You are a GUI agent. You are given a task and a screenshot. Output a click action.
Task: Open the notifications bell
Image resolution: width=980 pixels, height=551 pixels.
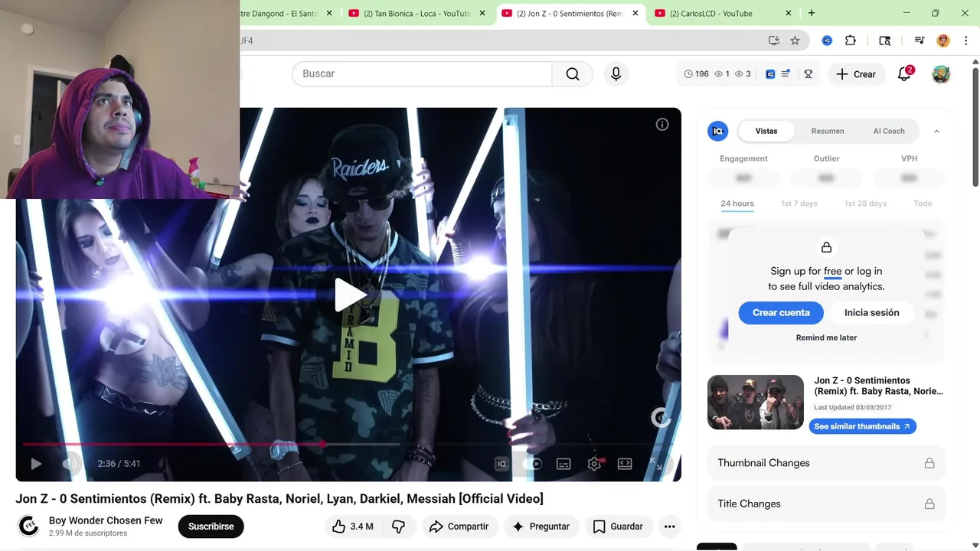coord(905,73)
